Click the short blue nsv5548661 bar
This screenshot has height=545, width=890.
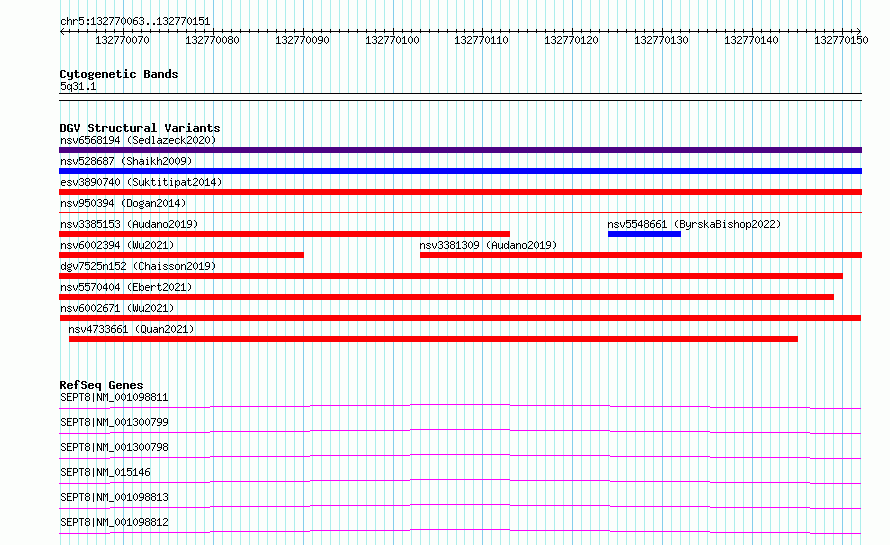[644, 234]
